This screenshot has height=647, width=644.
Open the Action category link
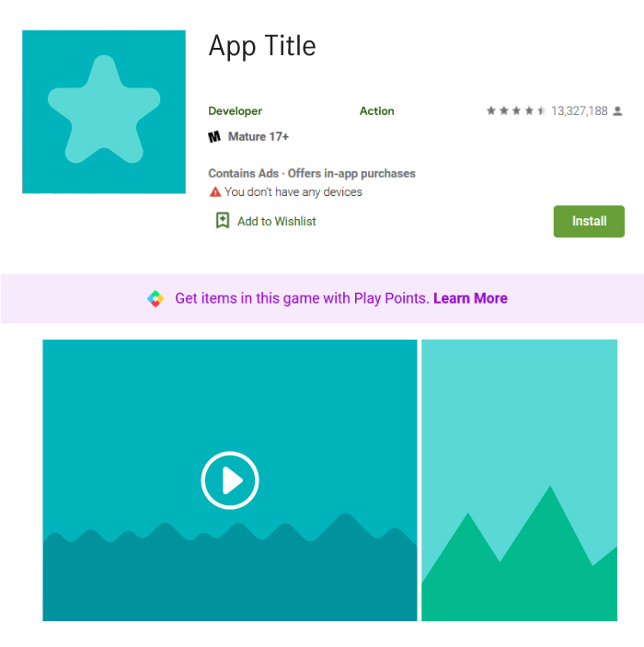click(376, 111)
